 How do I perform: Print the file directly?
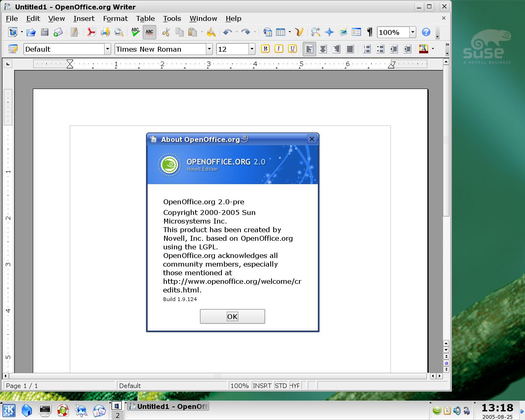pos(105,32)
